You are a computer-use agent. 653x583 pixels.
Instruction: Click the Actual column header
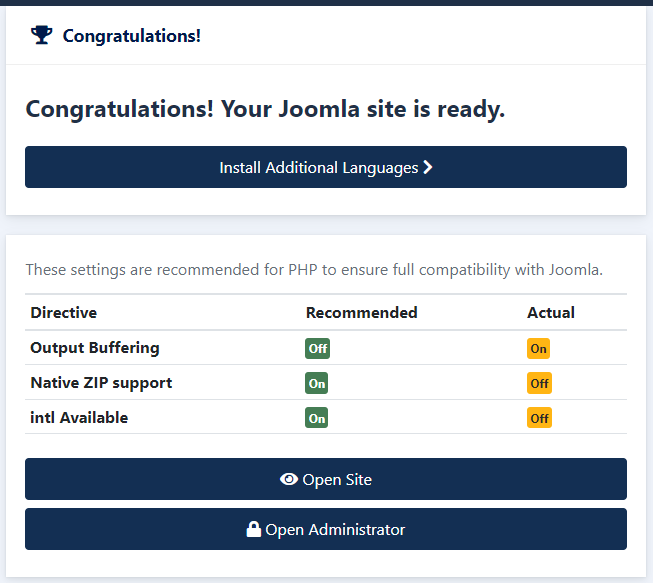[x=551, y=313]
